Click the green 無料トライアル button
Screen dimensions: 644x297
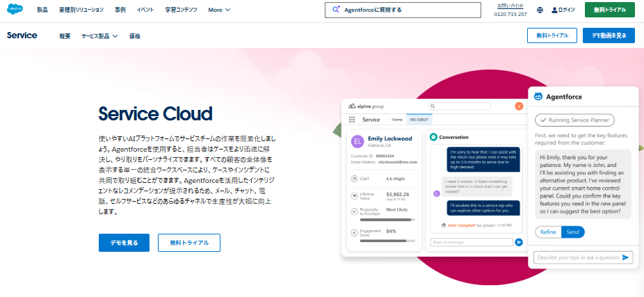click(x=609, y=10)
